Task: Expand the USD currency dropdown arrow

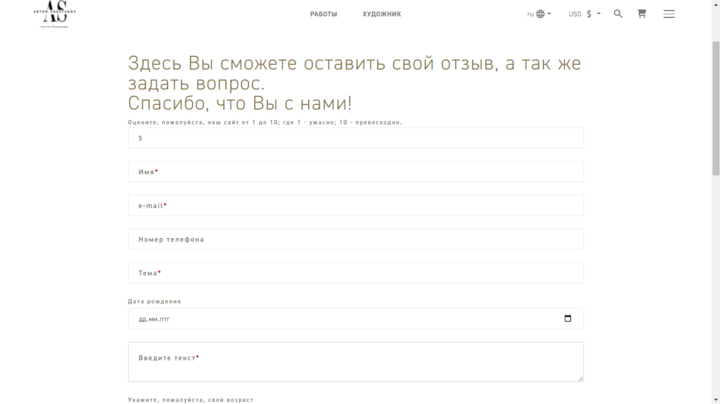Action: (x=598, y=14)
